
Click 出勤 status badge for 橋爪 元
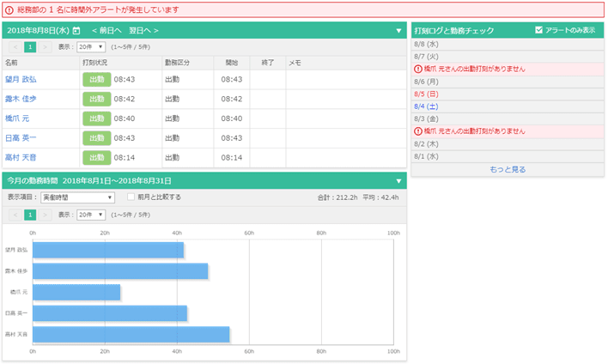coord(96,118)
